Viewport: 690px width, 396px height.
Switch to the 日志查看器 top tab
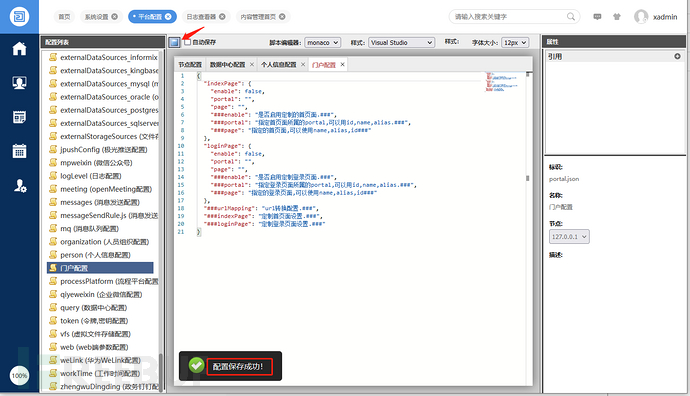201,17
